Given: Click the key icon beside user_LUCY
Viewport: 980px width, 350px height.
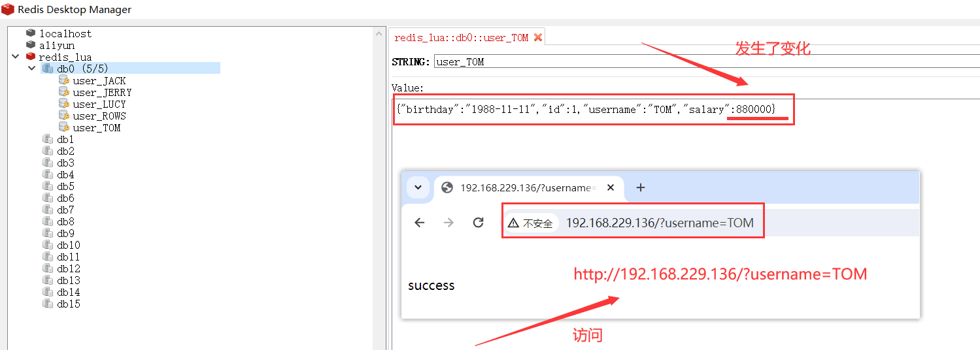Looking at the screenshot, I should 64,104.
